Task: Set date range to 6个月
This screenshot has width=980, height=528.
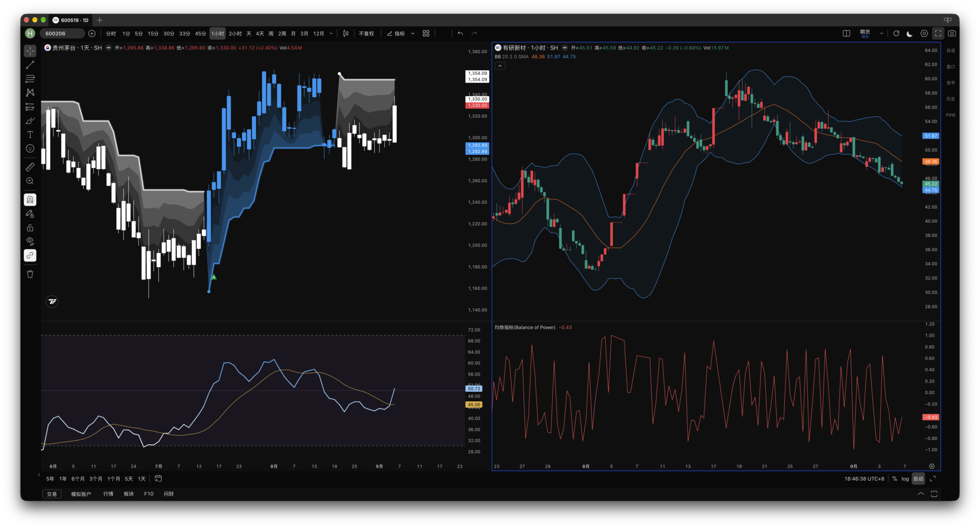Action: click(x=78, y=479)
